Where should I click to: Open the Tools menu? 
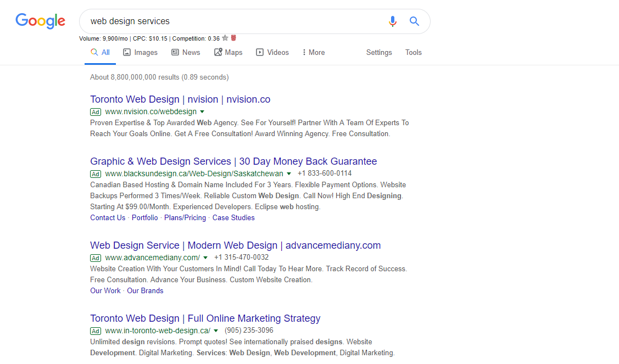click(x=414, y=53)
